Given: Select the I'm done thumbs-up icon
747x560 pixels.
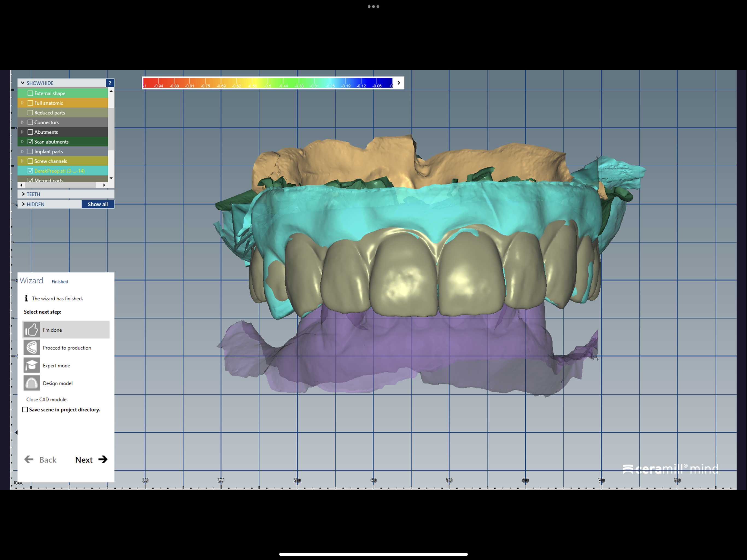Looking at the screenshot, I should [31, 330].
